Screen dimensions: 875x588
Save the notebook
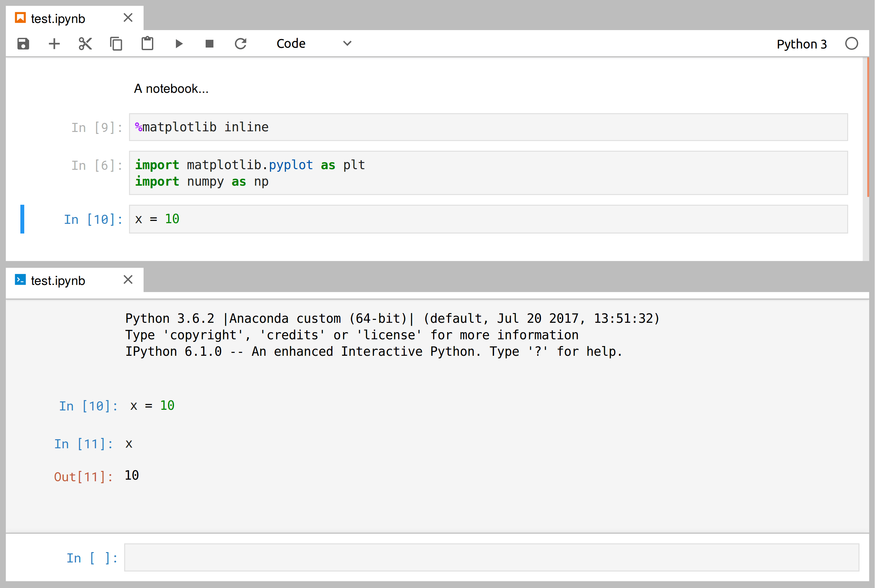(x=23, y=43)
